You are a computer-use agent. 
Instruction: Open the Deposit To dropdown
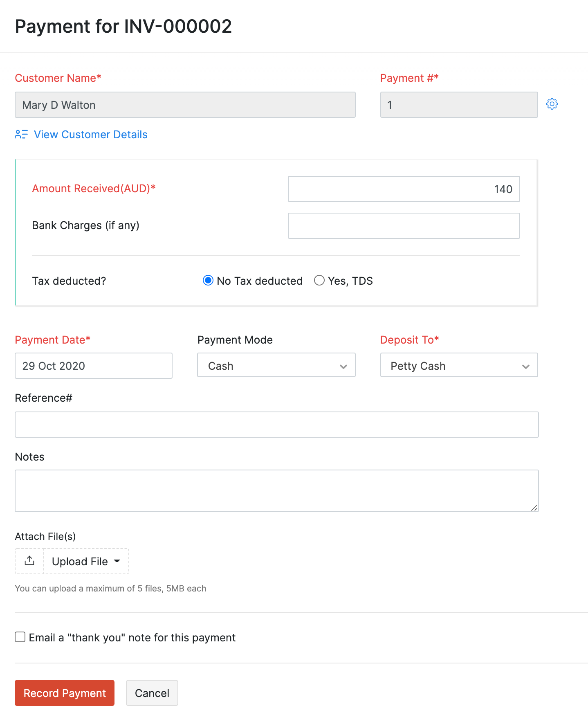[x=526, y=366]
